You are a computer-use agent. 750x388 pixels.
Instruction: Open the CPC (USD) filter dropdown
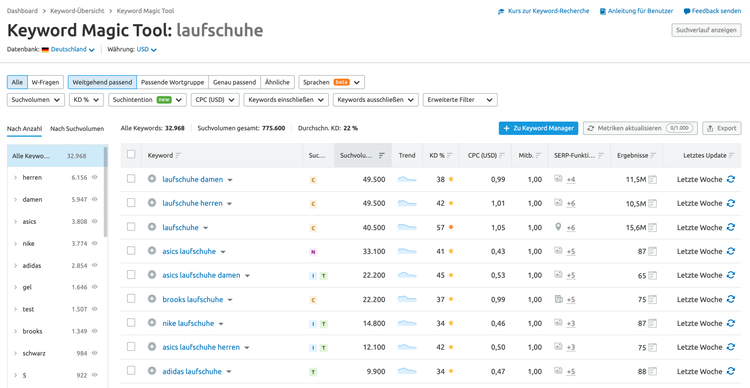[x=215, y=100]
